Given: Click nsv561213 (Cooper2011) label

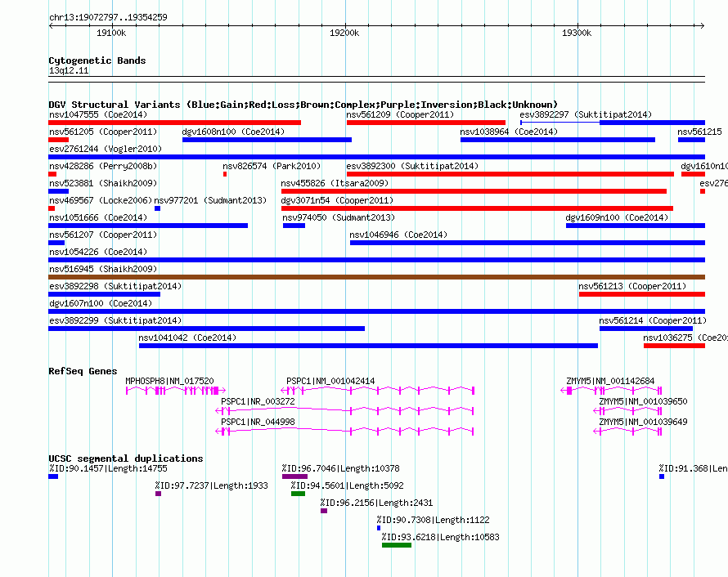Looking at the screenshot, I should pos(632,286).
